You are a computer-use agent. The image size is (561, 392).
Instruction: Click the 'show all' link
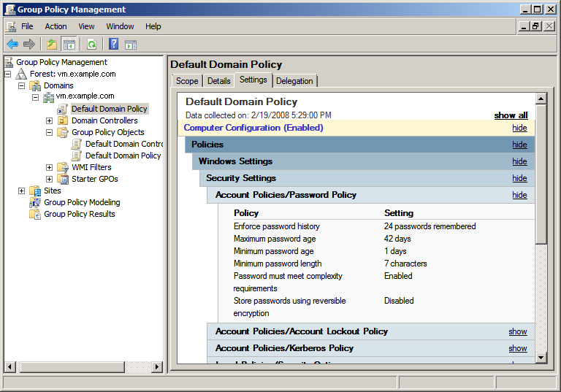click(511, 115)
